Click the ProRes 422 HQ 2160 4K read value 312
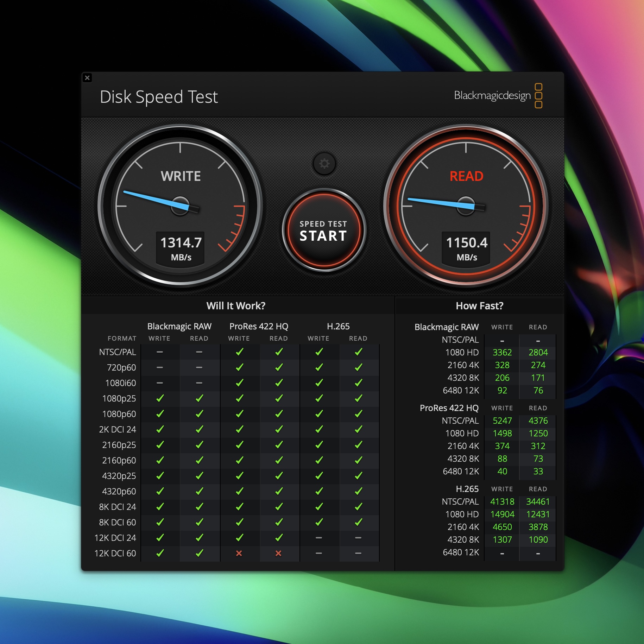 click(x=538, y=446)
